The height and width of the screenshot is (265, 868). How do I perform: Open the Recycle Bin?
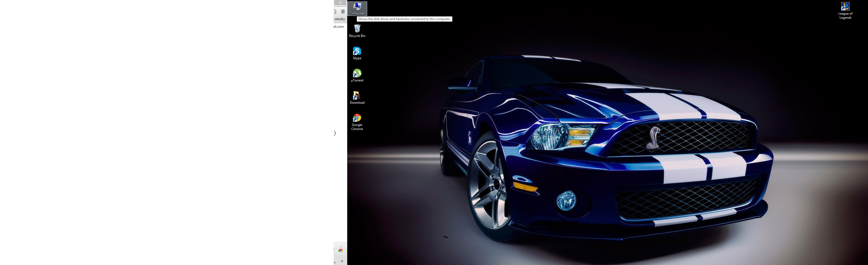pos(357,30)
